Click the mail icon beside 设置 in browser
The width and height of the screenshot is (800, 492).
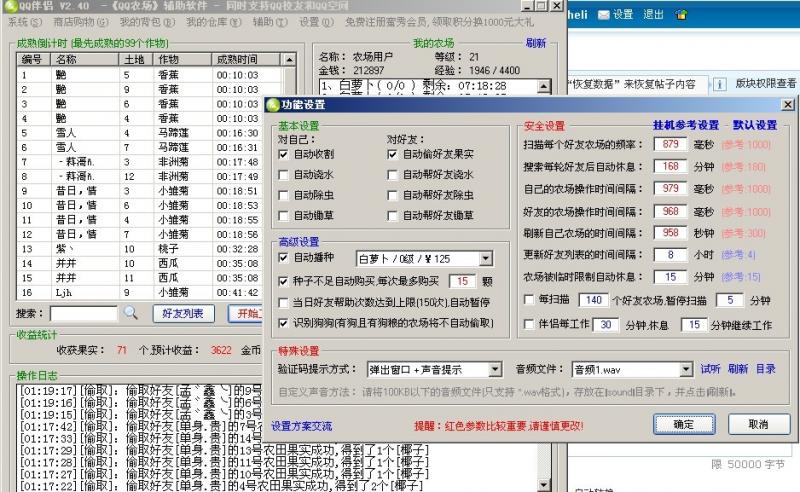pos(604,15)
